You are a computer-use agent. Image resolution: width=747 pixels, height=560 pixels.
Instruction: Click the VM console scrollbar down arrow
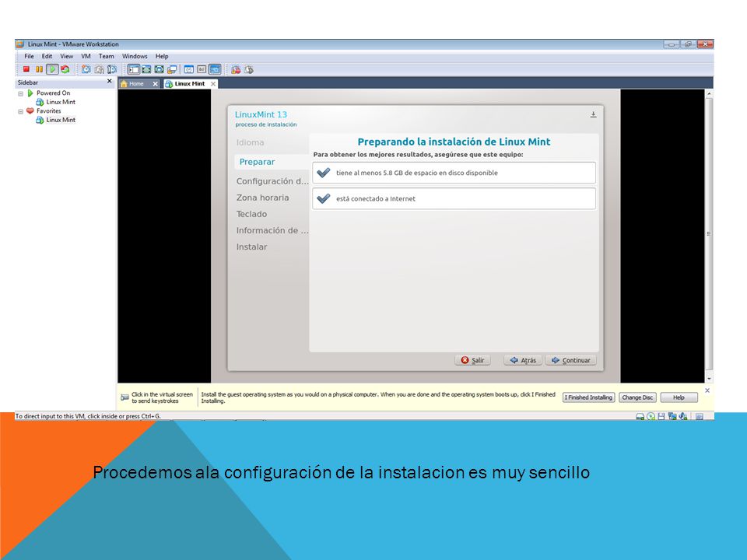[x=709, y=379]
